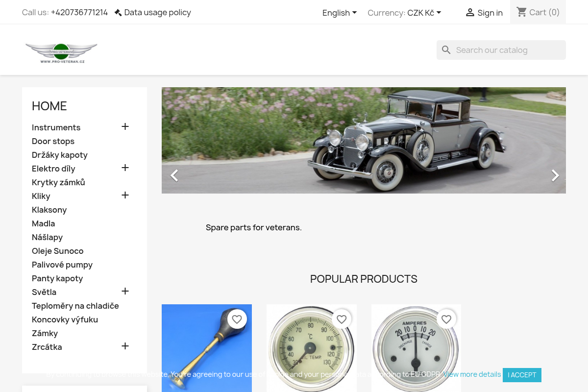Viewport: 588px width, 392px height.
Task: Click the search magnifier icon
Action: (x=446, y=50)
